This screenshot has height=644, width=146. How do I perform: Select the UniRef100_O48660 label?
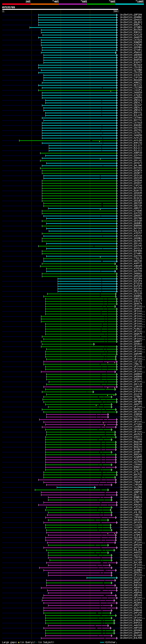pos(131,158)
